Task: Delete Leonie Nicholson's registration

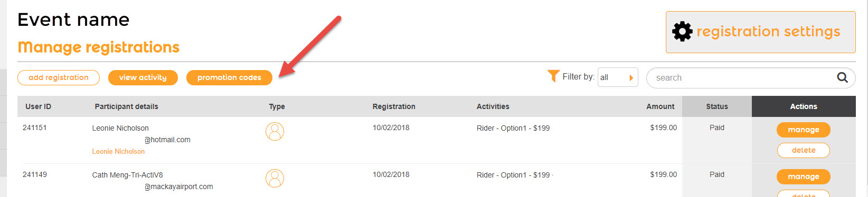Action: (x=803, y=150)
